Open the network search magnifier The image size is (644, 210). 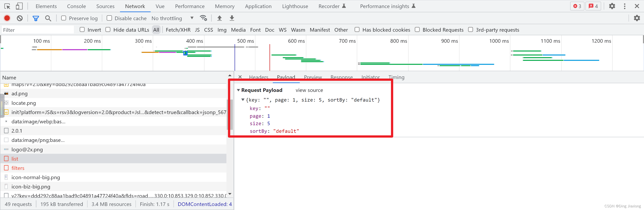tap(48, 18)
